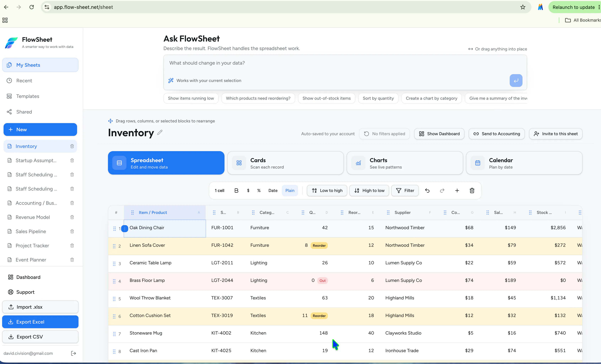Delete the Revenue Model sheet via trash icon

pyautogui.click(x=72, y=217)
